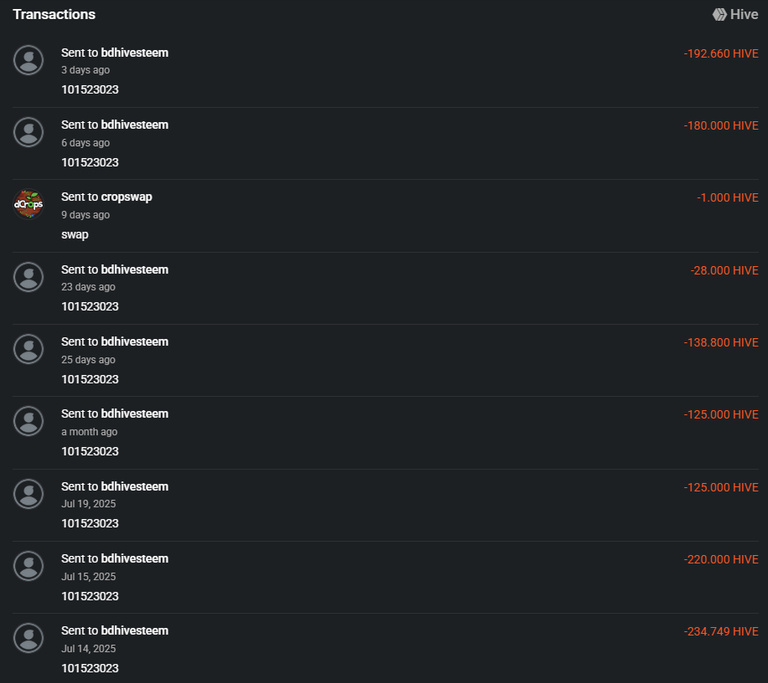The image size is (768, 683).
Task: Open bdhivesteem from the 3 days ago transfer
Action: 134,53
